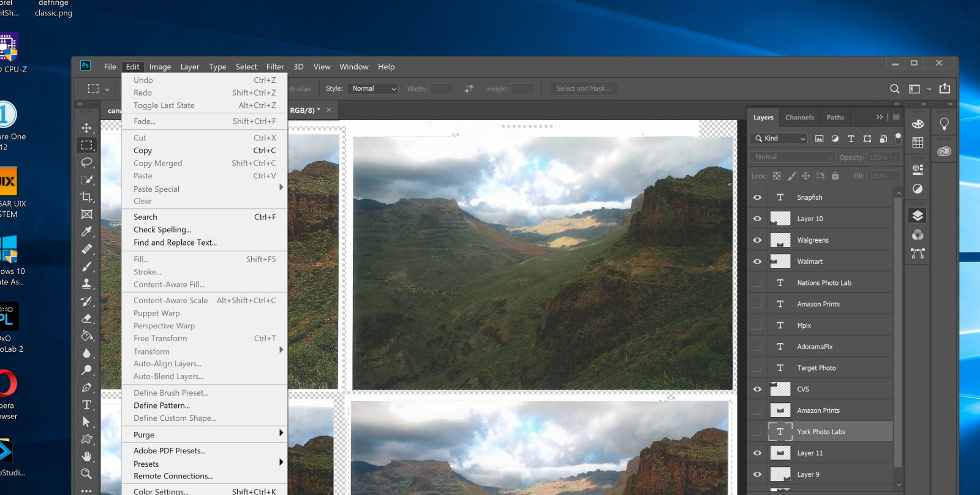Select the Horizontal Type tool
Image resolution: width=980 pixels, height=495 pixels.
[86, 404]
